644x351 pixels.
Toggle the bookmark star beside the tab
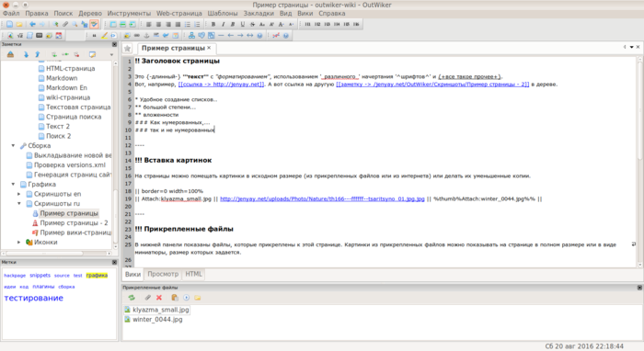127,49
